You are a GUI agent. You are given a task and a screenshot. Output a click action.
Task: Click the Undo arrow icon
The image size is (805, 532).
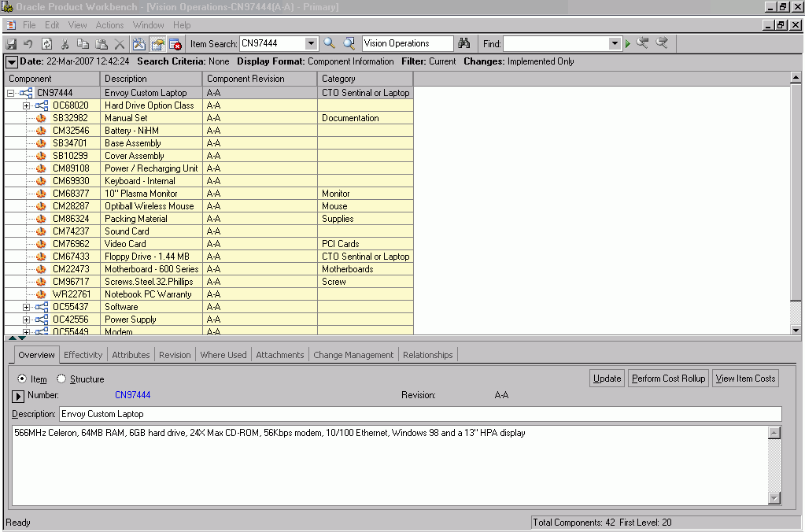[x=28, y=44]
